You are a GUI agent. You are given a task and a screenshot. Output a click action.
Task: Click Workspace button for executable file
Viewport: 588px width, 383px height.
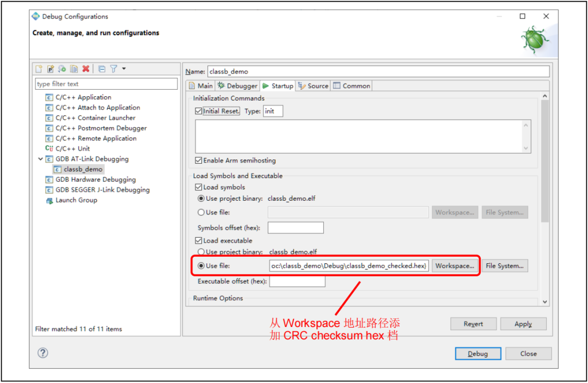[455, 265]
